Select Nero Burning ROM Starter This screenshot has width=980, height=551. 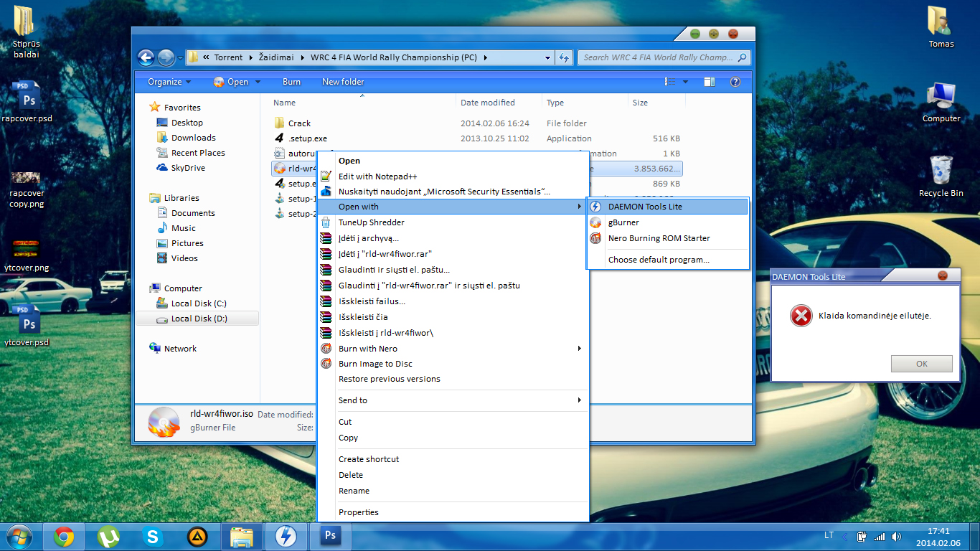667,238
